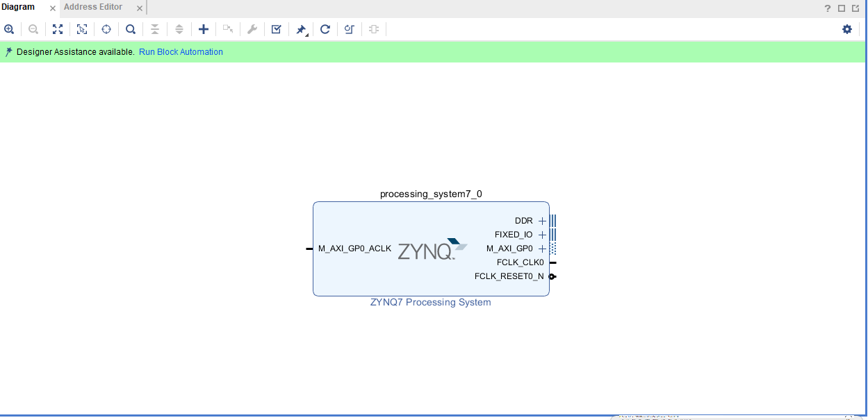The height and width of the screenshot is (420, 868).
Task: Click the processing_system7_0 block name
Action: (x=431, y=194)
